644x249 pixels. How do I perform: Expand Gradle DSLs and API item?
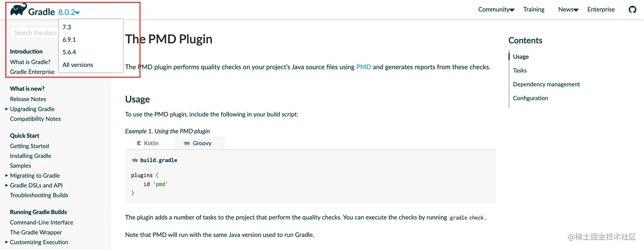pyautogui.click(x=6, y=185)
